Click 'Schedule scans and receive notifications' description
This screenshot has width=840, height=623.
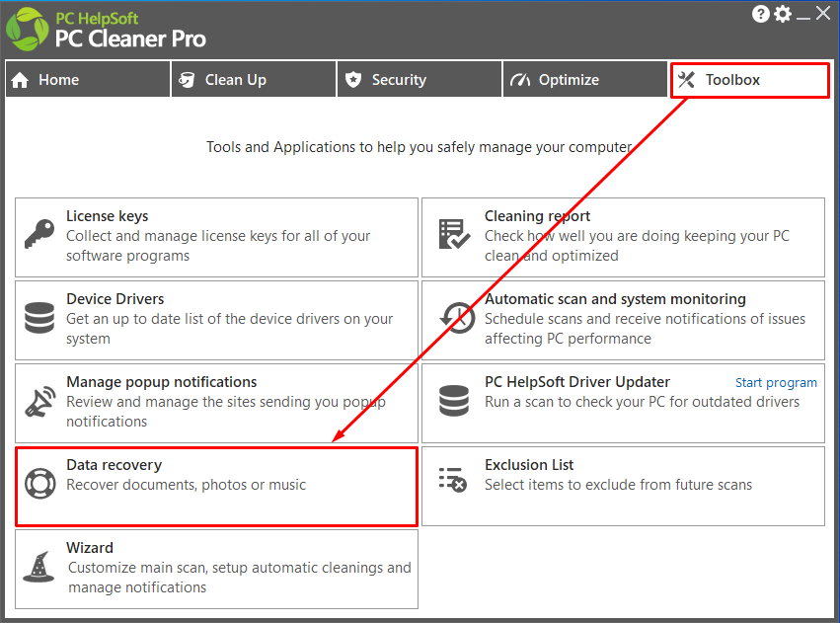645,329
